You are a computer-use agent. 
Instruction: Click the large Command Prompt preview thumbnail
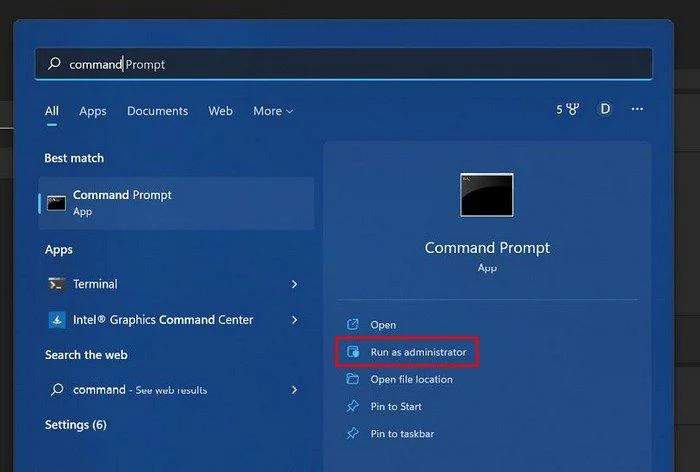click(x=487, y=195)
